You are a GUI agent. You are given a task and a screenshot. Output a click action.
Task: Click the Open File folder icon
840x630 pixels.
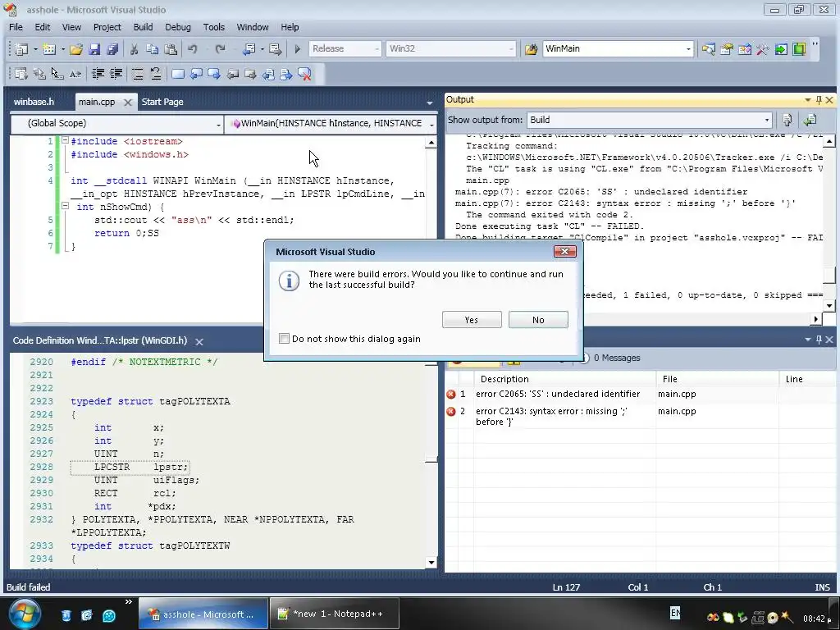point(76,49)
